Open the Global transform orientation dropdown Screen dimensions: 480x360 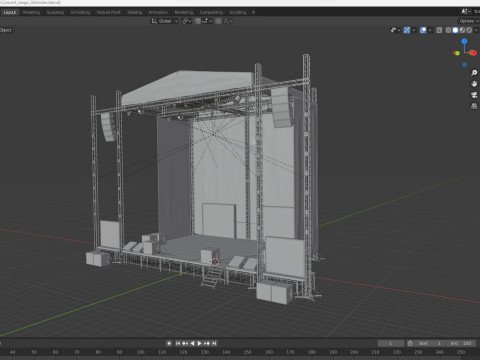coord(165,21)
